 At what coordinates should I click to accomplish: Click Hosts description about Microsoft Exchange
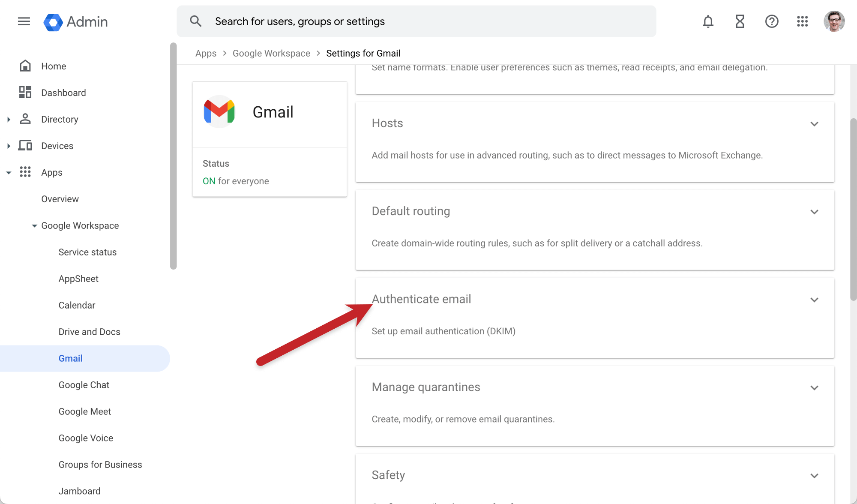pyautogui.click(x=567, y=155)
